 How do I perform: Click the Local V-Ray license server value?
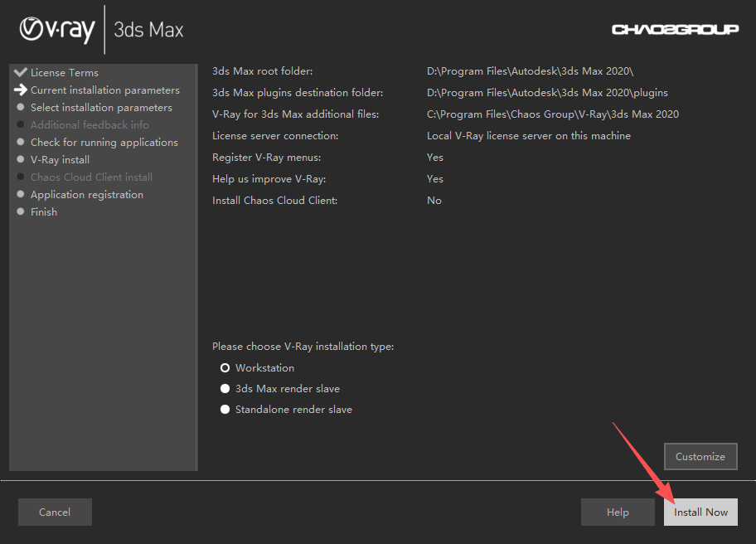(528, 136)
